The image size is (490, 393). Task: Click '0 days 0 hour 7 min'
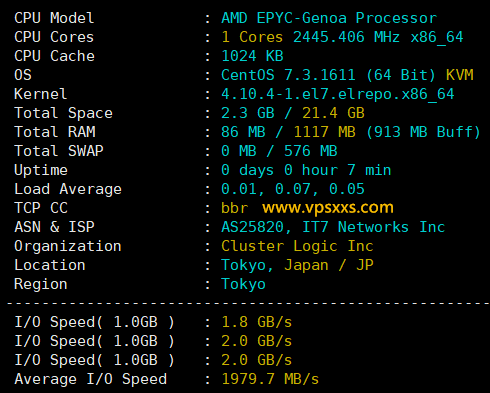(306, 170)
